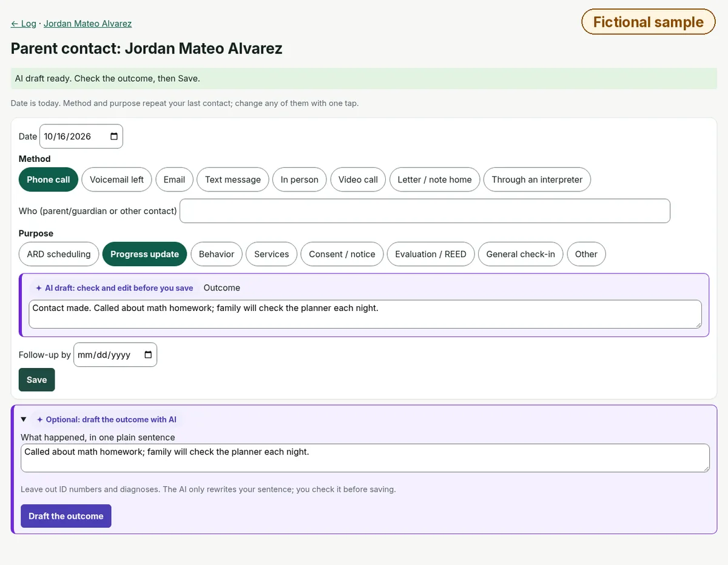Choose Behavior as the purpose
The image size is (728, 565).
pyautogui.click(x=217, y=254)
